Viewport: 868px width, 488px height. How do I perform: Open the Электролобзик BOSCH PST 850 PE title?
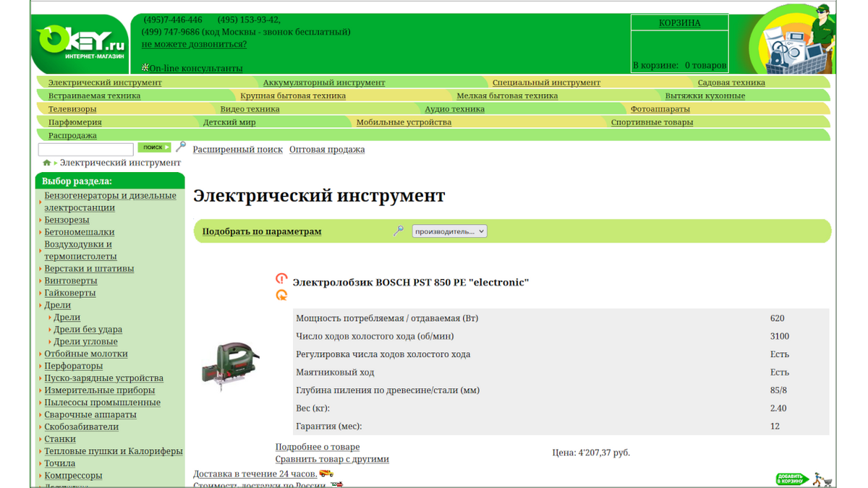pyautogui.click(x=411, y=282)
